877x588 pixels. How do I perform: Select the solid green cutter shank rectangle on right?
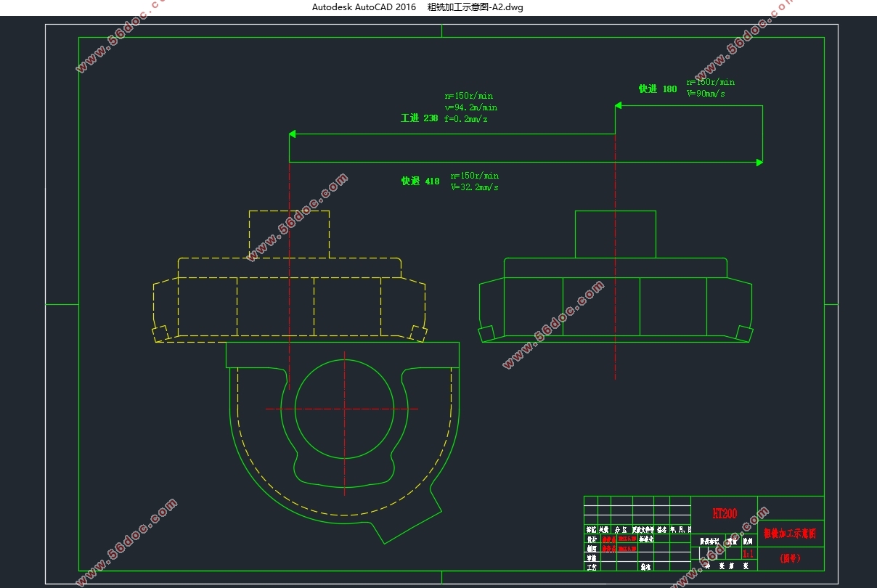[x=615, y=234]
